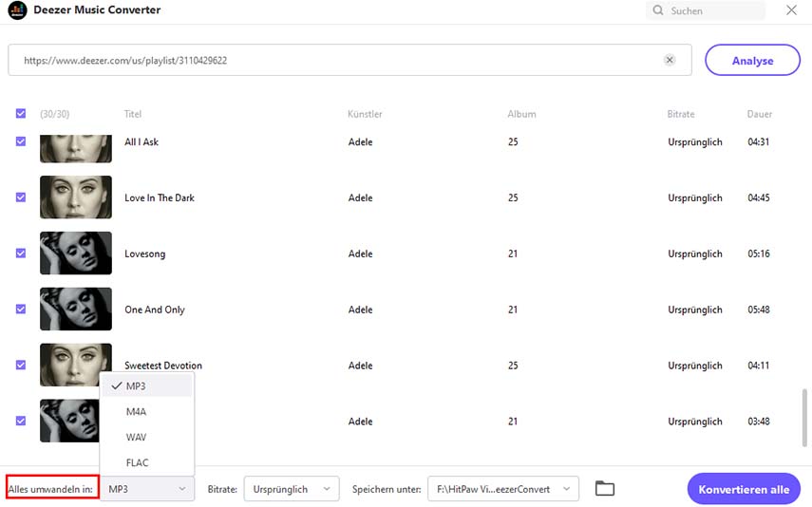This screenshot has width=812, height=507.
Task: Click the One And Only album thumbnail
Action: [76, 310]
